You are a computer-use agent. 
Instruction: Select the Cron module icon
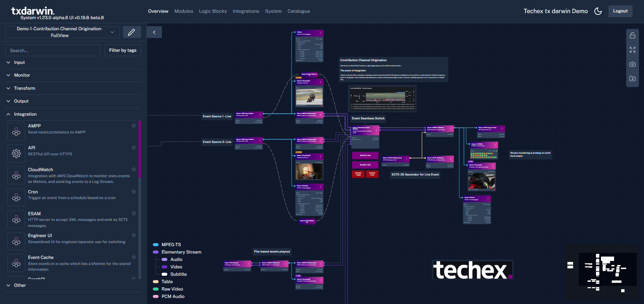click(x=16, y=197)
